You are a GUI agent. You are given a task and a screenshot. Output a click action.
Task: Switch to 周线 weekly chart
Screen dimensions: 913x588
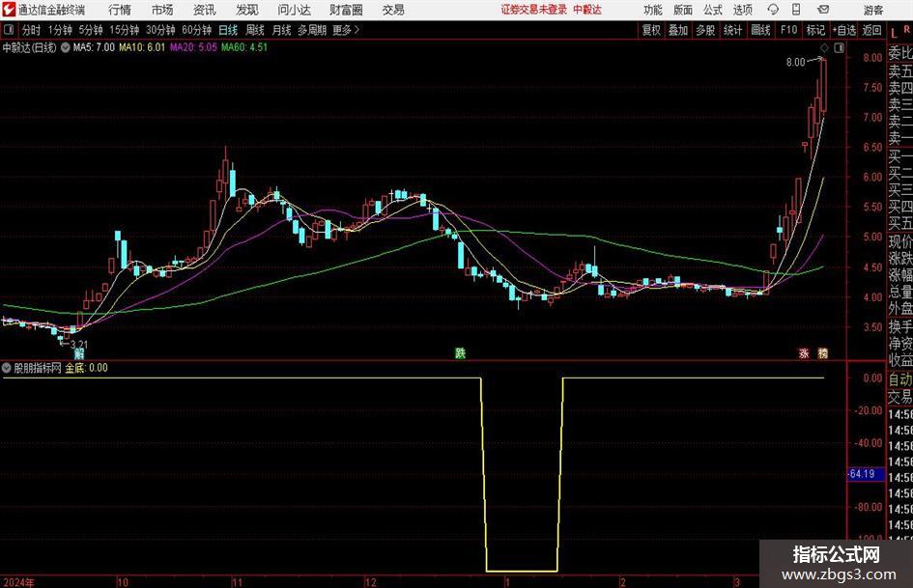tap(255, 30)
